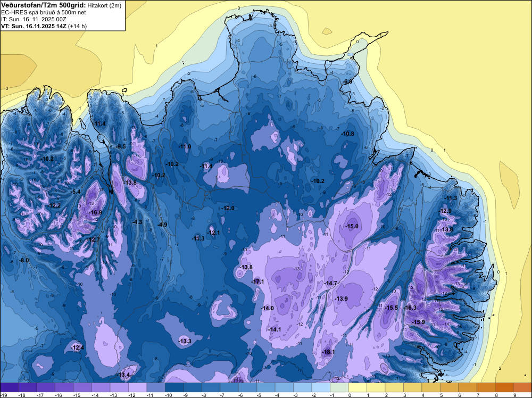Click the -12.0 temperature label
532x398 pixels.
tap(228, 208)
